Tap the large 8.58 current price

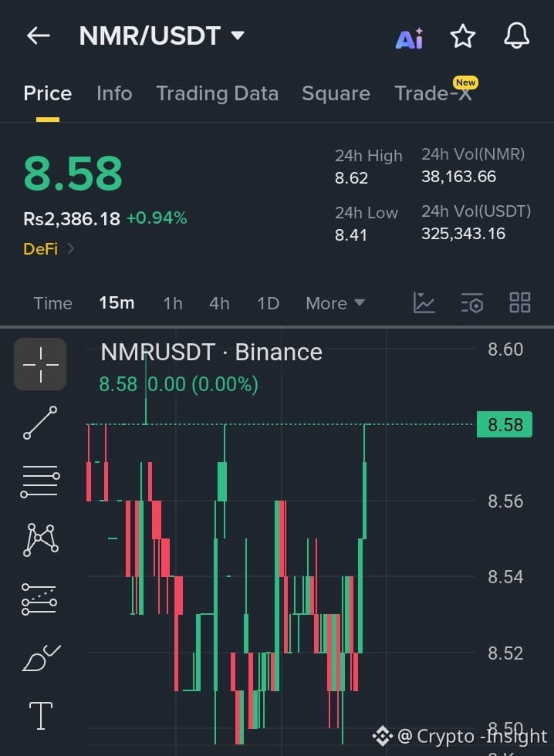73,173
